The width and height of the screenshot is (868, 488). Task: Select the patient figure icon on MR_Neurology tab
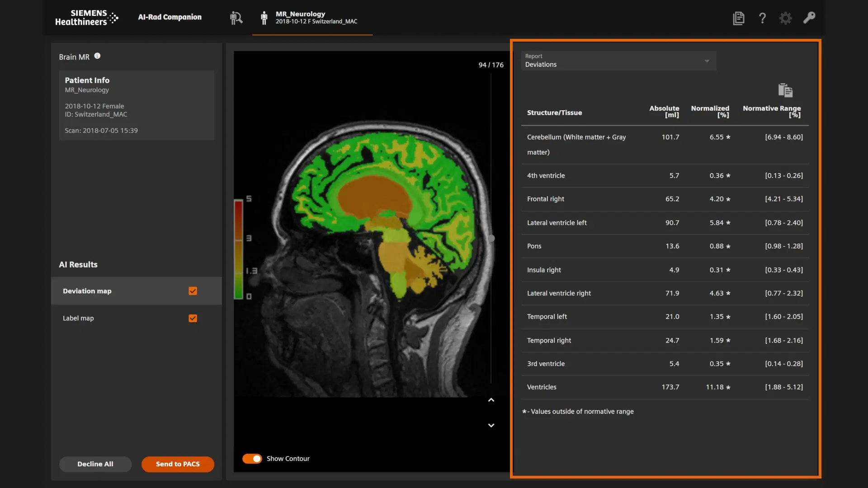tap(264, 18)
